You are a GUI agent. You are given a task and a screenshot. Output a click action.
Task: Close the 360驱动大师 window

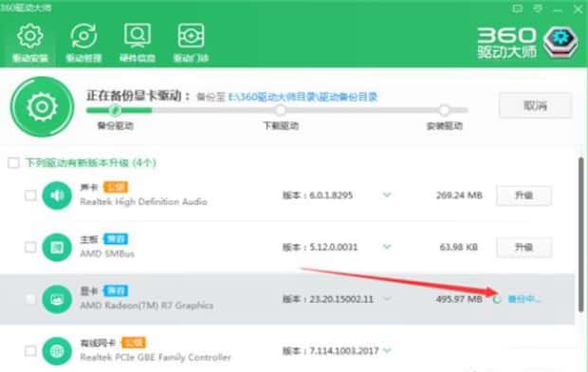tap(579, 9)
